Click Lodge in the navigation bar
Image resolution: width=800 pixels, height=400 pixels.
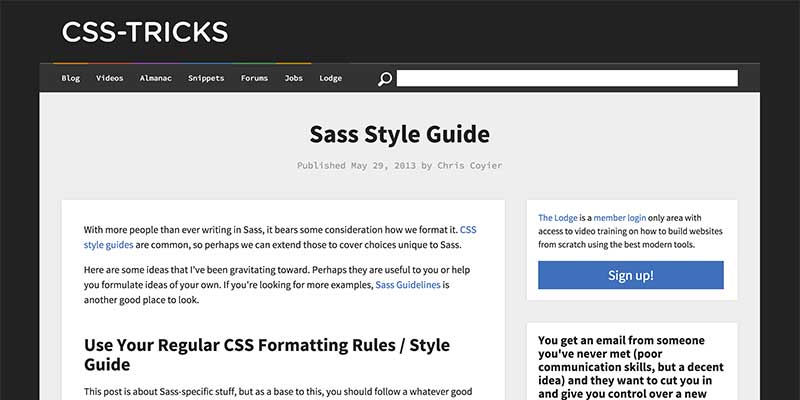click(330, 78)
